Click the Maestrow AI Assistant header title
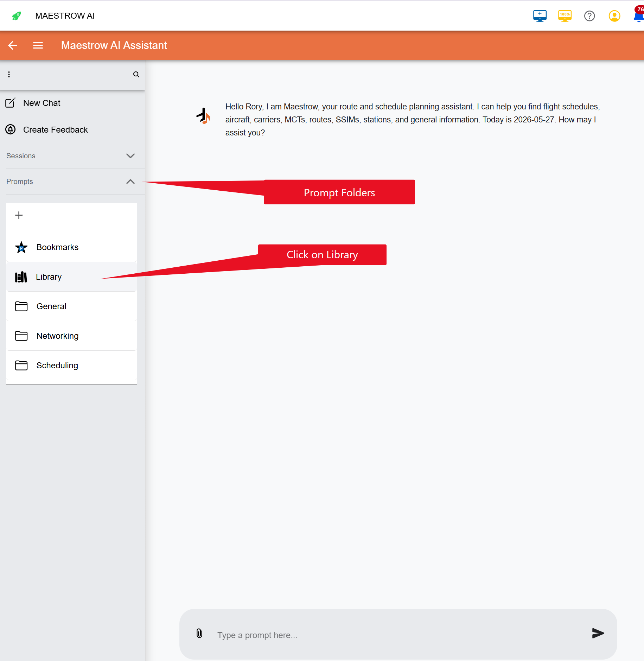Screen dimensions: 644x661 (114, 45)
